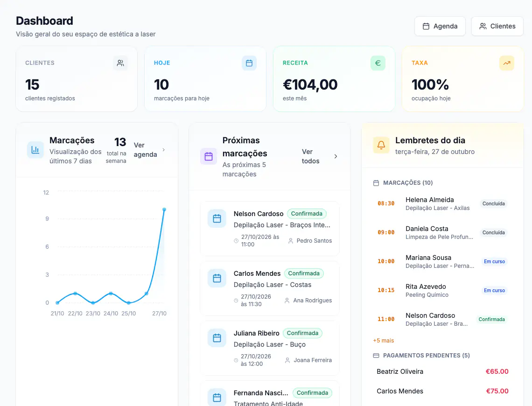This screenshot has height=406, width=532.
Task: Click the clock icon beside 27/10/2026 às 12:00
Action: [x=236, y=360]
